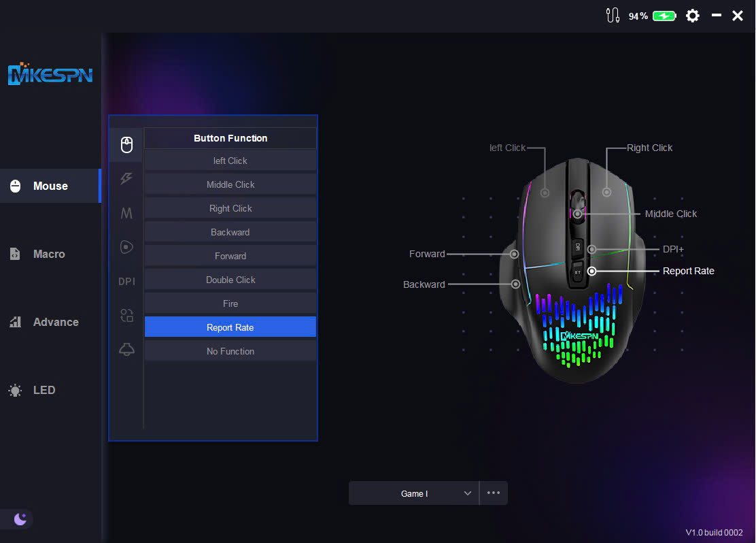Select the highlighted Report Rate function
Image resolution: width=756 pixels, height=543 pixels.
click(230, 327)
